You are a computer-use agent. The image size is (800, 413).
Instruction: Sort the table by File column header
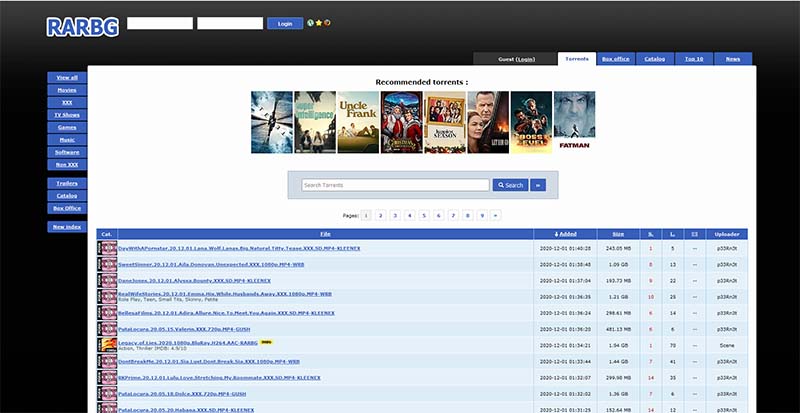325,234
